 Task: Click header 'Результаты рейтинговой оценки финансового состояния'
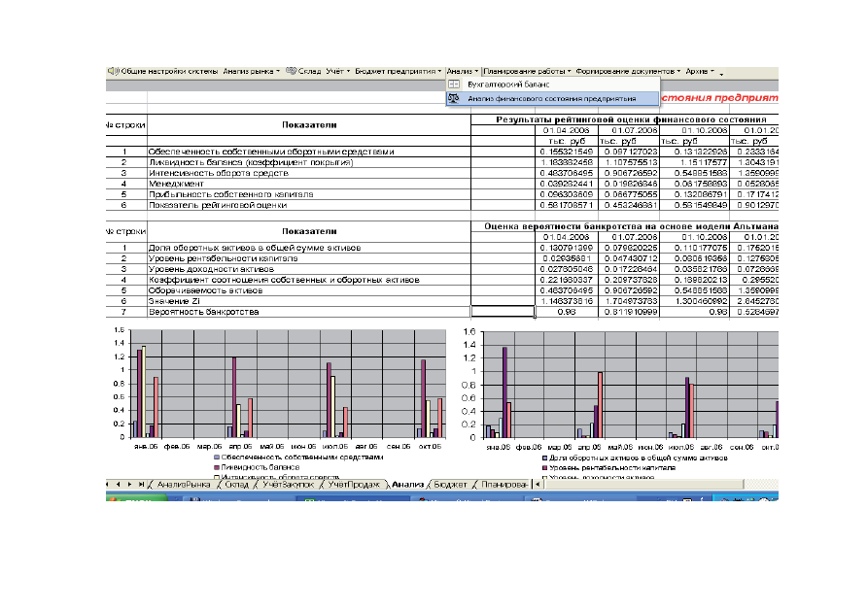tap(631, 119)
